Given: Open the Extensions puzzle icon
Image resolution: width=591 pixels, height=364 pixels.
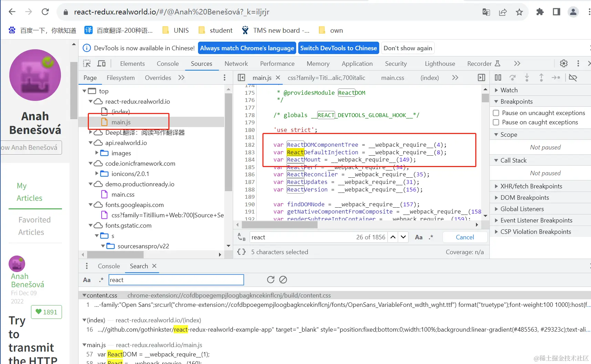Looking at the screenshot, I should pyautogui.click(x=540, y=12).
